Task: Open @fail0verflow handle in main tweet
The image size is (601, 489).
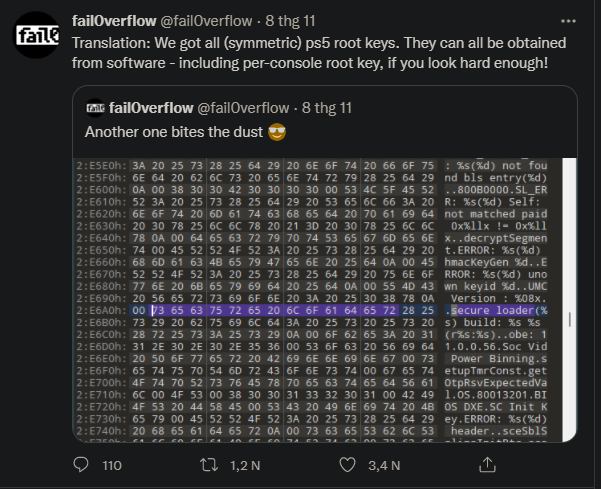Action: (x=206, y=21)
